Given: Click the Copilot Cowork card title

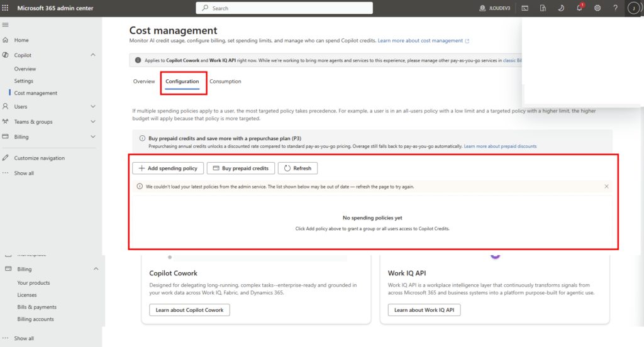Looking at the screenshot, I should click(174, 273).
